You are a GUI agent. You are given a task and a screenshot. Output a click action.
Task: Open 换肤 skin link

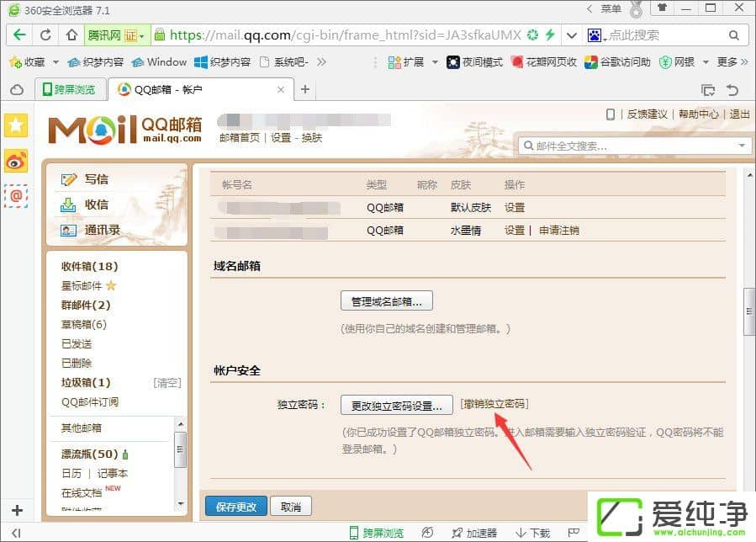pos(311,137)
